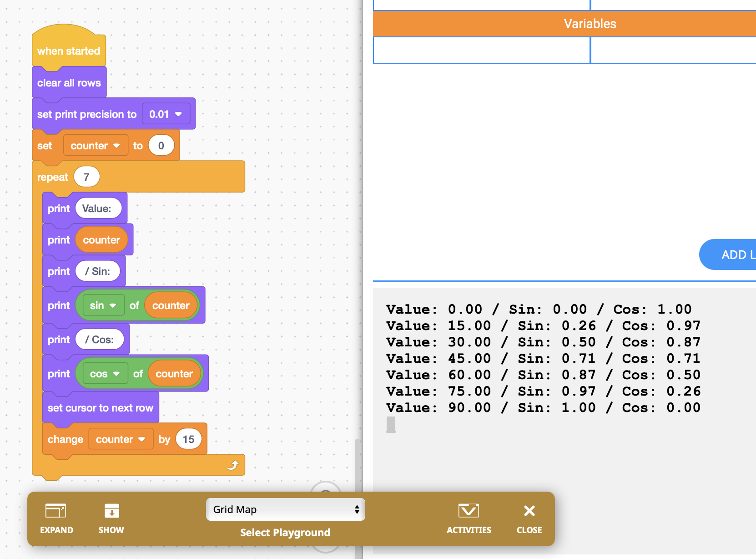
Task: Edit the set counter value 0
Action: click(161, 146)
